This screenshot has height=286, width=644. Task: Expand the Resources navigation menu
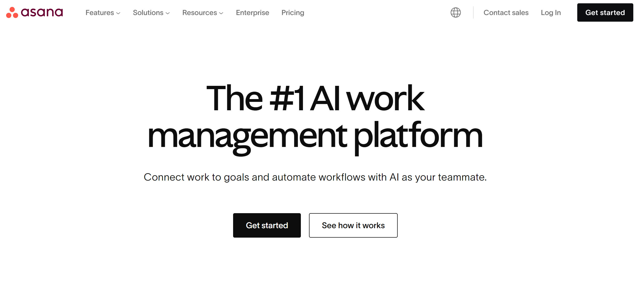203,13
